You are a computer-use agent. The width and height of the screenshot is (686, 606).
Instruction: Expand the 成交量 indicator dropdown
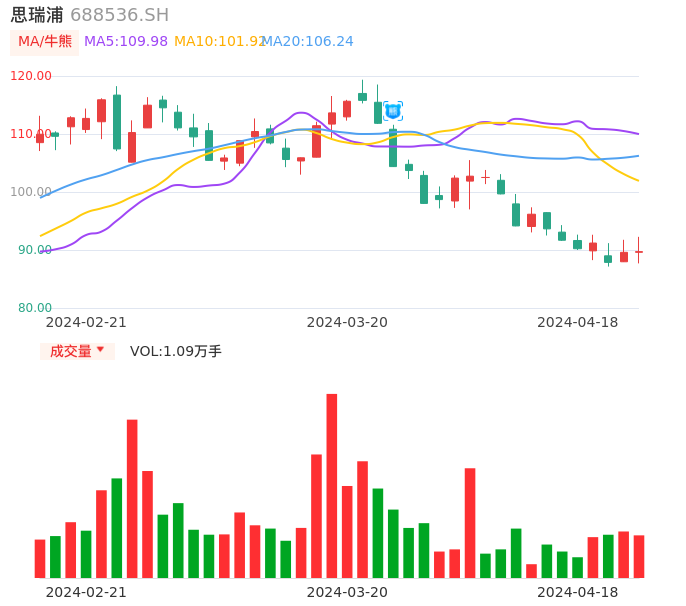pyautogui.click(x=77, y=351)
